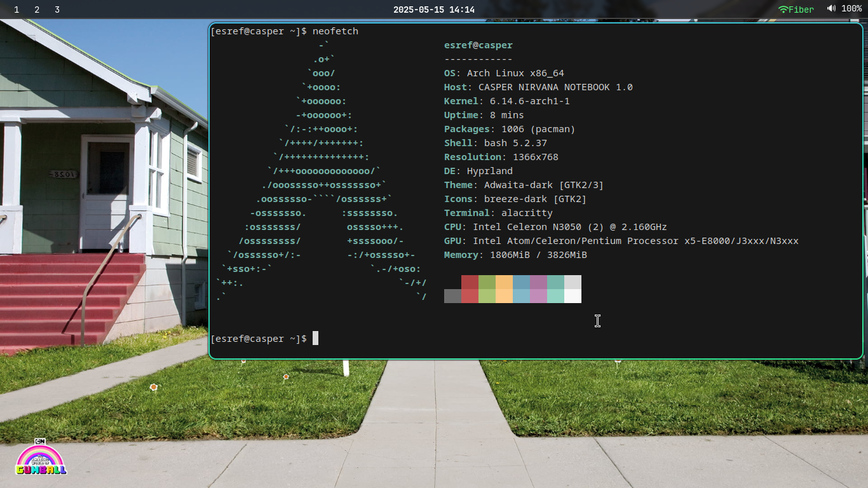Click the dashed separator under the neofetch title
This screenshot has width=868, height=488.
[478, 59]
